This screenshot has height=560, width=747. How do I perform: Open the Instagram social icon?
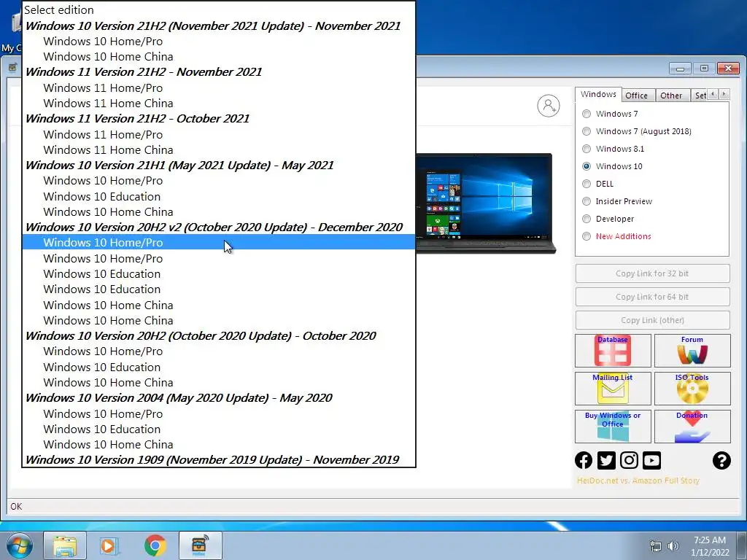pyautogui.click(x=629, y=460)
